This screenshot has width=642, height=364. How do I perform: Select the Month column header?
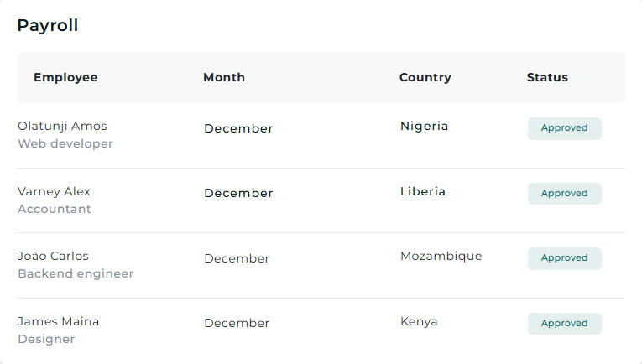(224, 77)
